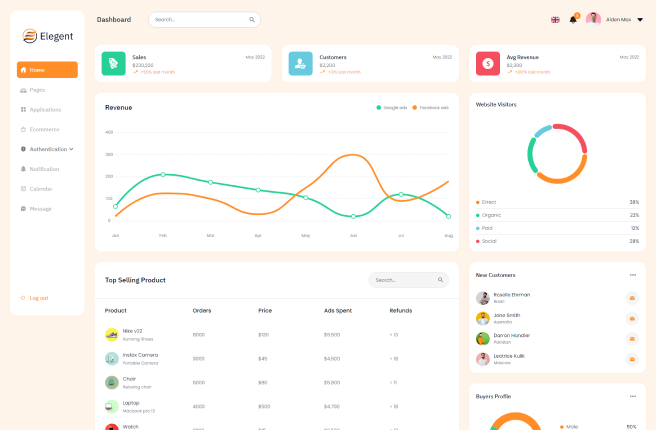656x430 pixels.
Task: Click the green Sales tag icon
Action: [114, 64]
